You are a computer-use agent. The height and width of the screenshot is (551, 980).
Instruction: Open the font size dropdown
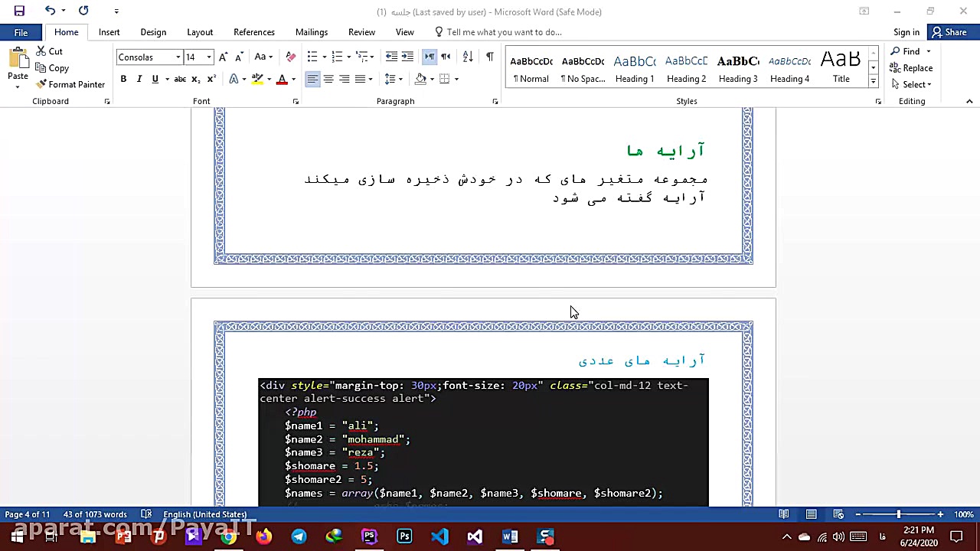(208, 57)
